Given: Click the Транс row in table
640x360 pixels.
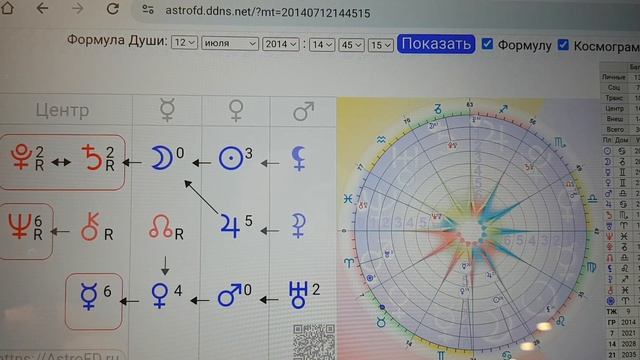Looking at the screenshot, I should point(620,98).
